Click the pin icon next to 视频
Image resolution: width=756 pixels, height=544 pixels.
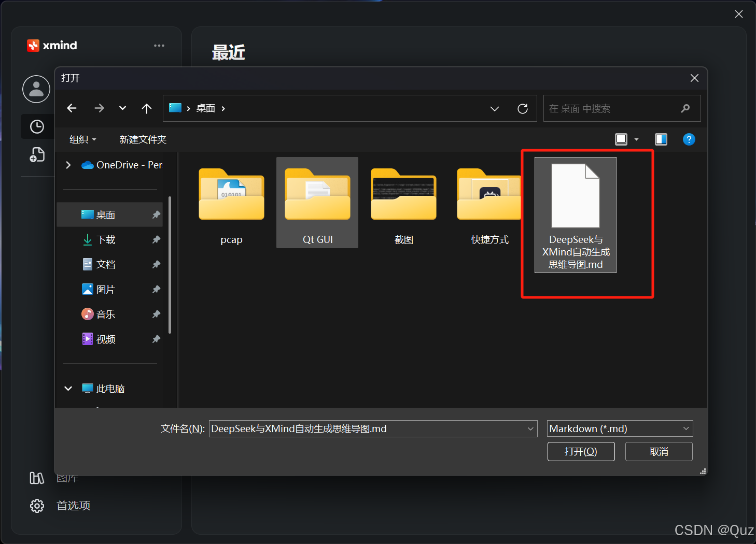pos(156,339)
